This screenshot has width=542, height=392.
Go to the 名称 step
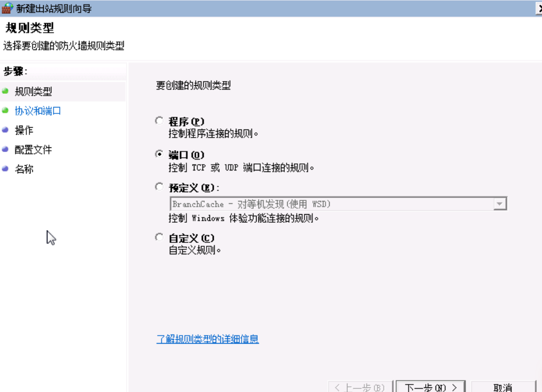(24, 169)
